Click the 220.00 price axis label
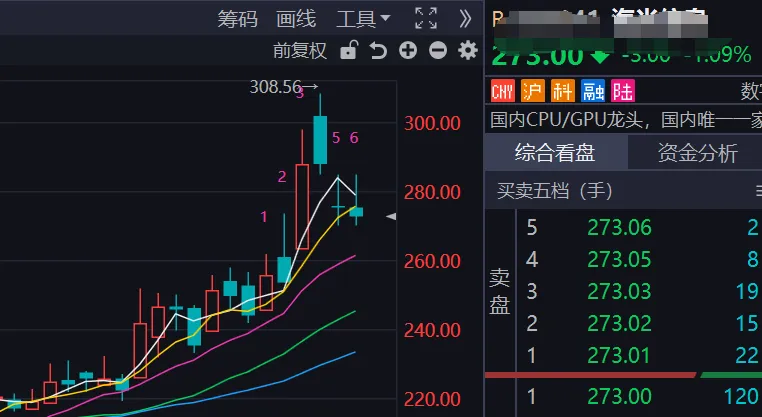762x417 pixels. [432, 400]
